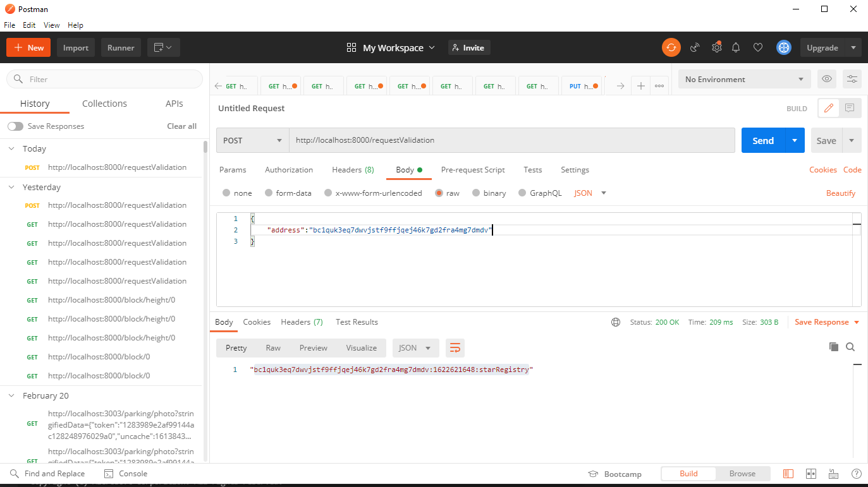The height and width of the screenshot is (487, 868).
Task: Click the request URL field
Action: coord(512,140)
